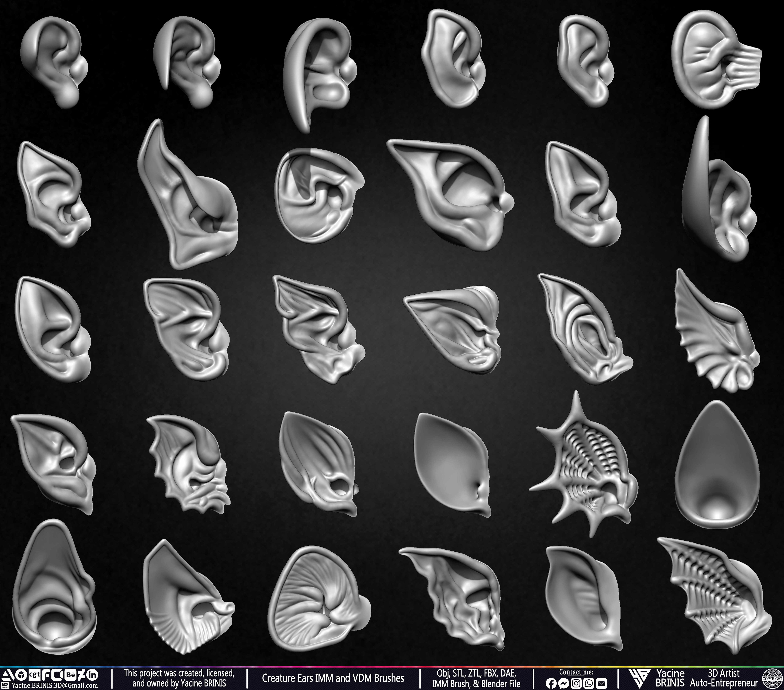Select the petal-striped ear with round hole
784x690 pixels.
coord(318,464)
